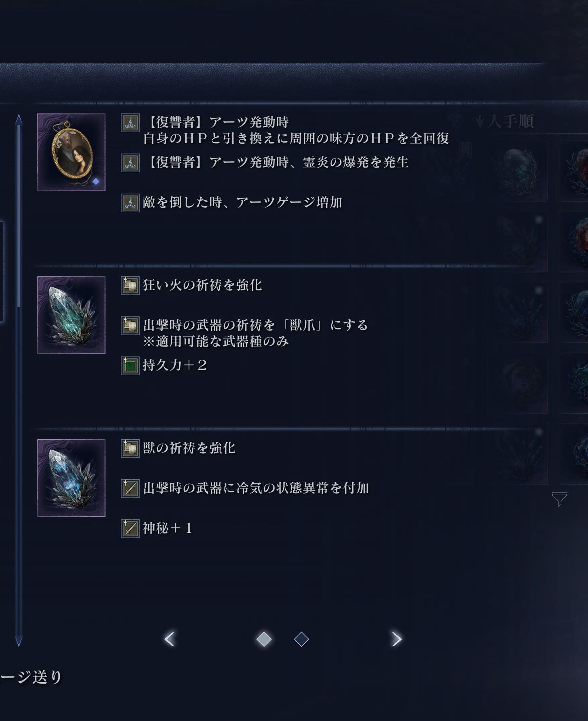Select the portrait locket relic thumbnail
Screen dimensions: 588x721
71,152
